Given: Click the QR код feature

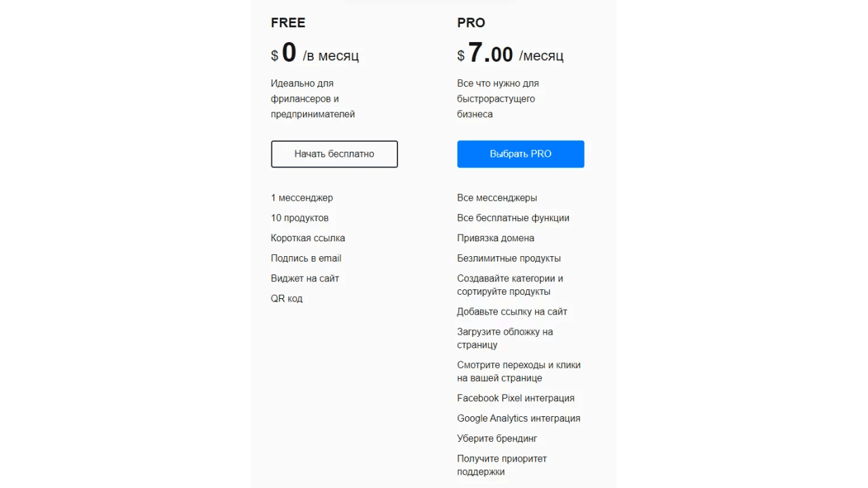Looking at the screenshot, I should coord(287,298).
